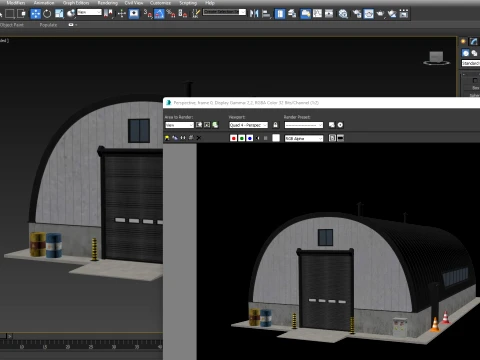Open the Modifiers menu
480x360 pixels.
click(x=16, y=3)
